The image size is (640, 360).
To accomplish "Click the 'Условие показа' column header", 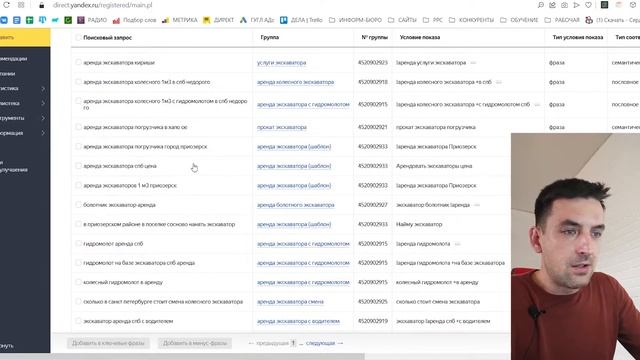I will coord(420,37).
